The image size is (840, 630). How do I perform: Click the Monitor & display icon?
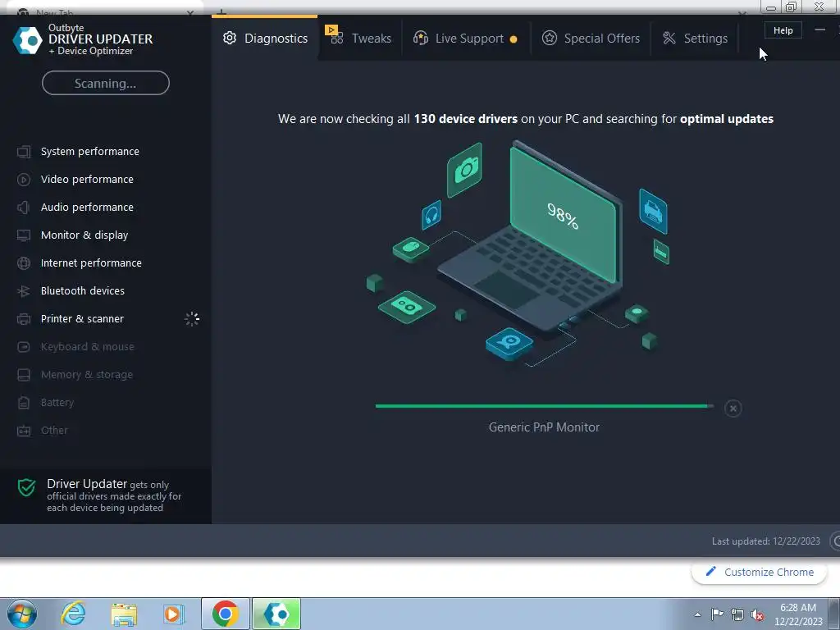point(24,235)
